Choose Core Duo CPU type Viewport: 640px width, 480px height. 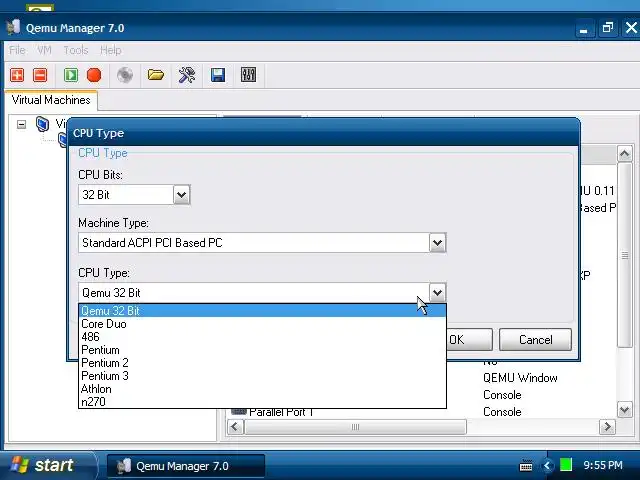coord(262,324)
